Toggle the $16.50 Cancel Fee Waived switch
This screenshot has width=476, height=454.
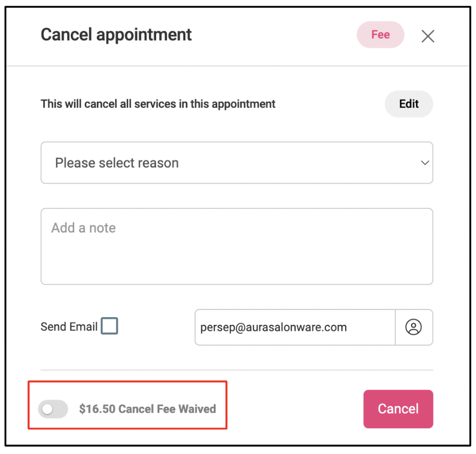click(53, 409)
